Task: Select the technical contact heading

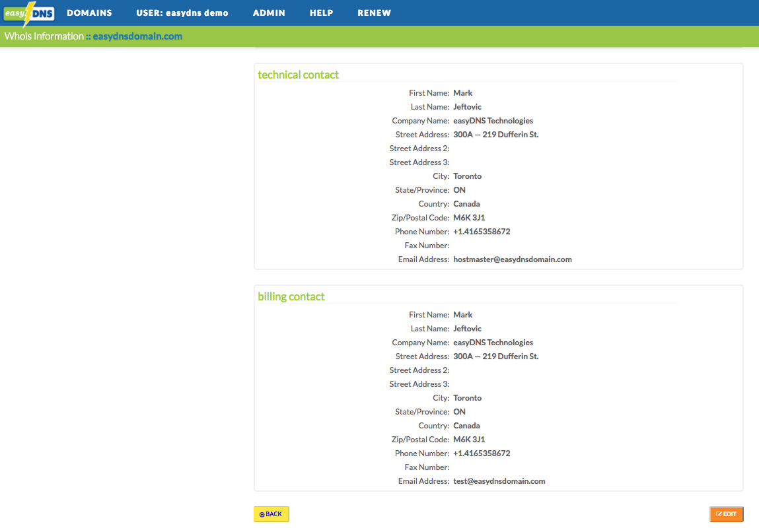Action: coord(298,75)
